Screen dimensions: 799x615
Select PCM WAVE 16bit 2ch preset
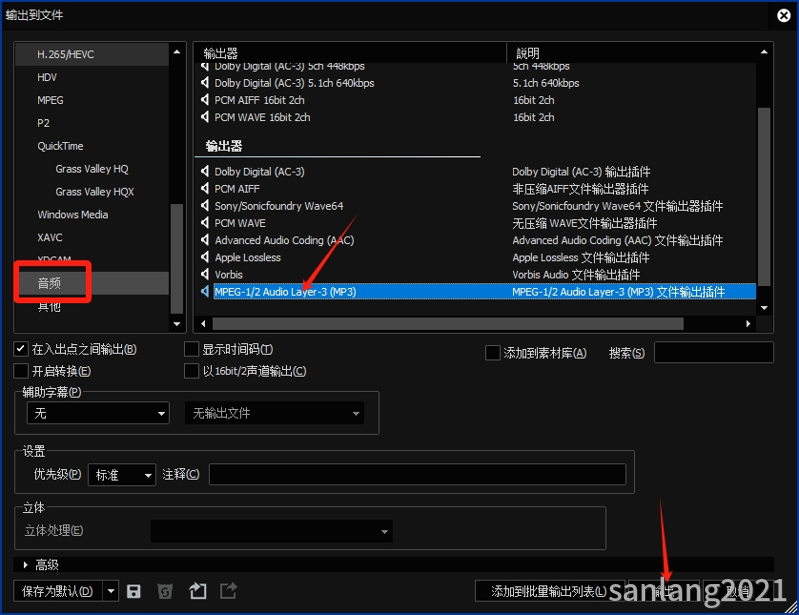pos(475,117)
